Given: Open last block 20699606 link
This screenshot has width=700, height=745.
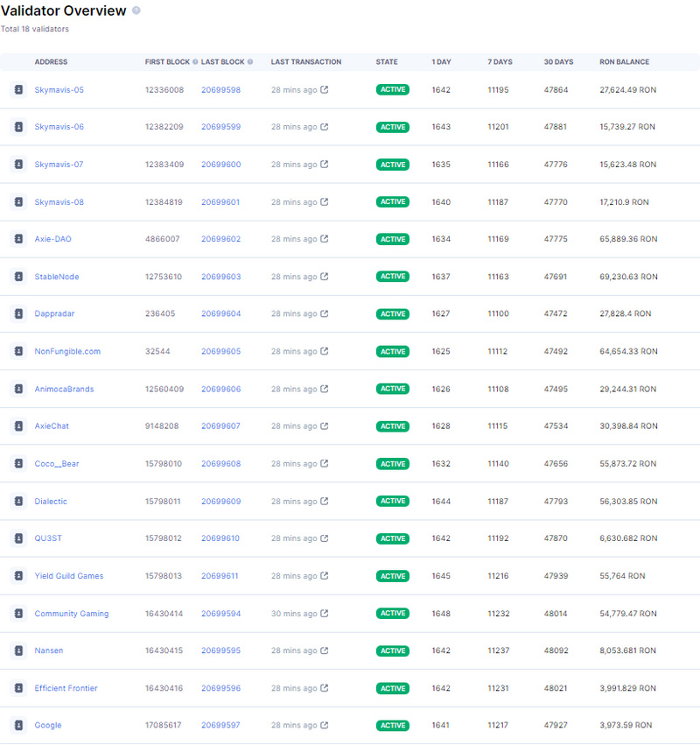Looking at the screenshot, I should (220, 389).
